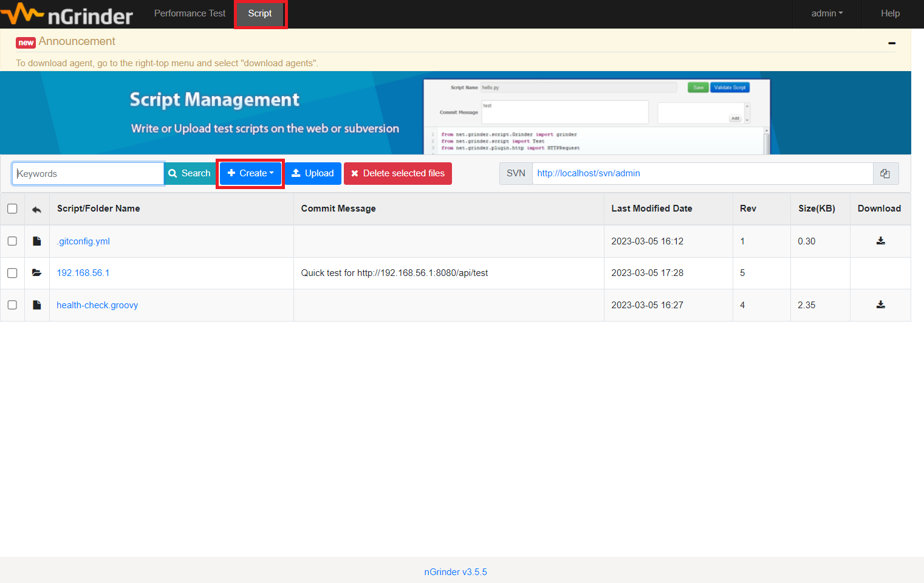924x583 pixels.
Task: Click the Upload button
Action: tap(313, 173)
